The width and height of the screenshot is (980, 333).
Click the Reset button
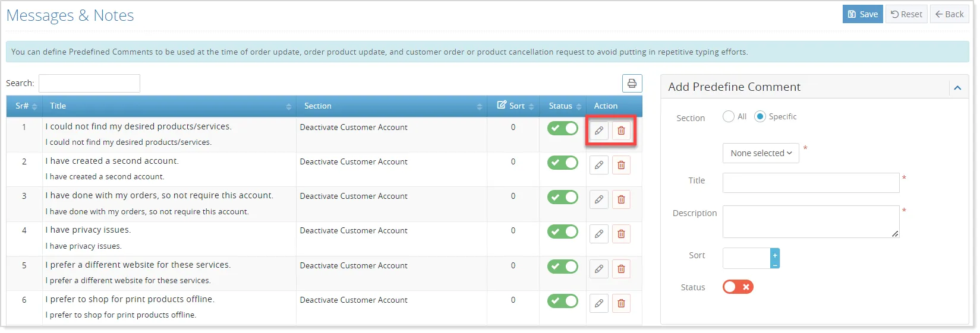(906, 14)
